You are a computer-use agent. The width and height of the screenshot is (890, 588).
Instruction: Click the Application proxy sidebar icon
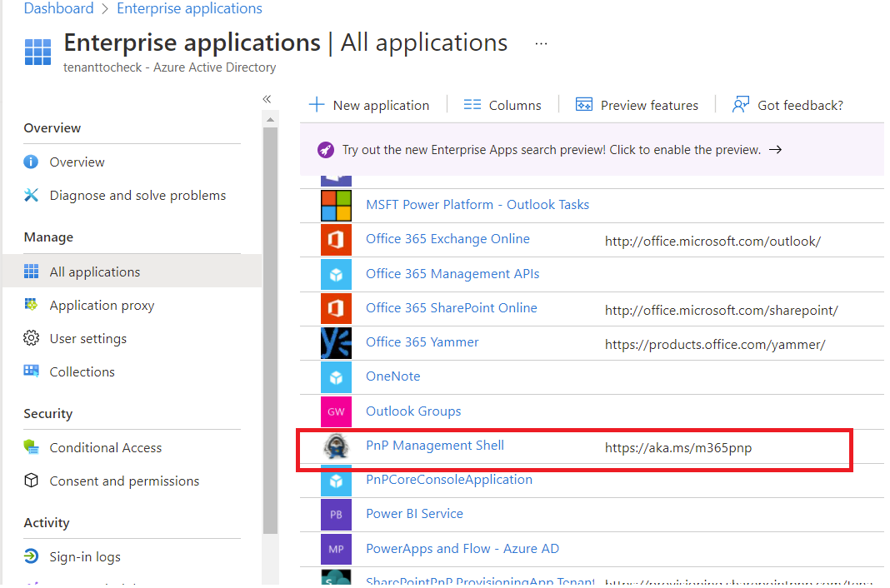pyautogui.click(x=32, y=305)
